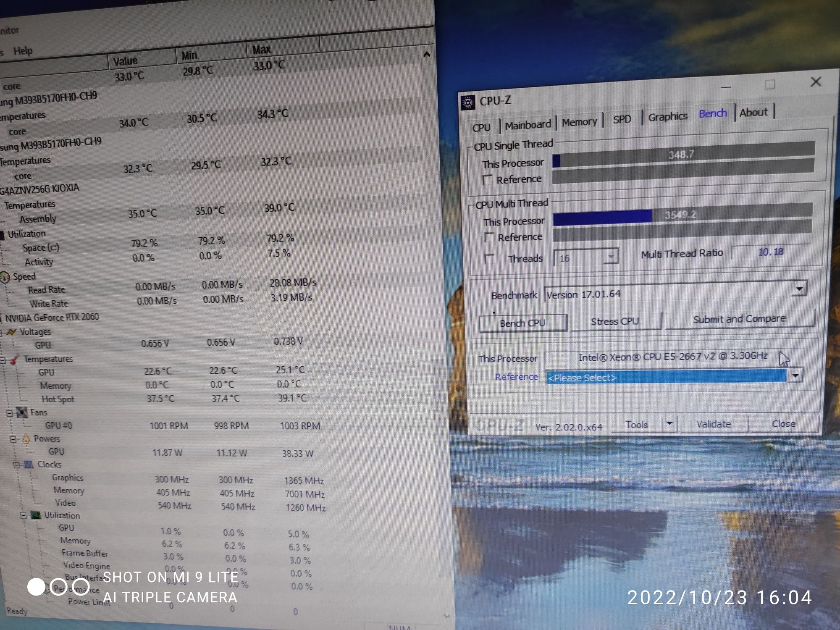The height and width of the screenshot is (630, 840).
Task: Click the Close button at CPU-Z bottom
Action: [783, 423]
